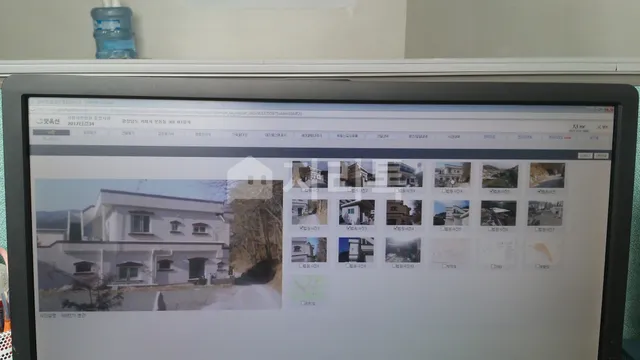Screen dimensions: 640x360
Task: Select the multi-story balcony building thumbnail
Action: [x=404, y=174]
